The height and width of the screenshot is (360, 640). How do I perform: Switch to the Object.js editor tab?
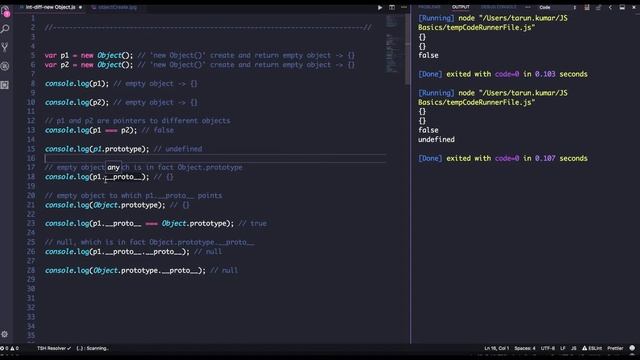point(51,7)
